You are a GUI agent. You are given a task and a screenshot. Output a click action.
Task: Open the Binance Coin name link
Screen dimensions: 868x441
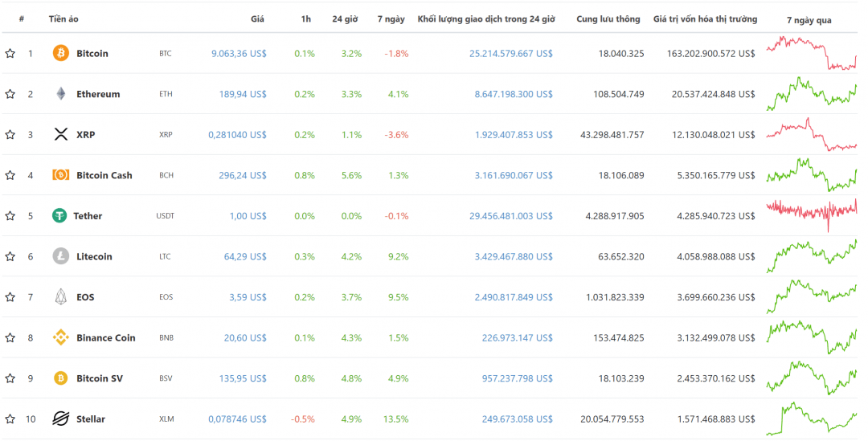106,337
